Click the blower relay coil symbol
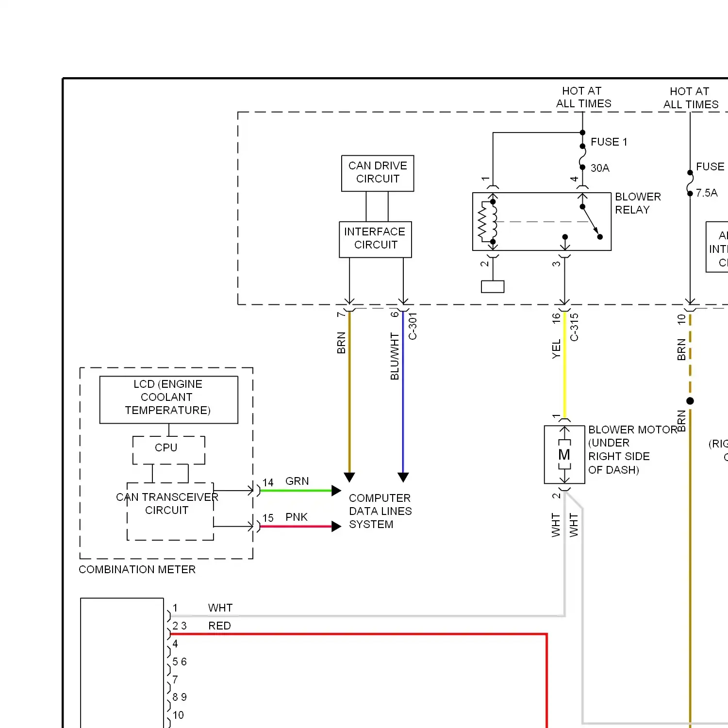 (x=488, y=222)
